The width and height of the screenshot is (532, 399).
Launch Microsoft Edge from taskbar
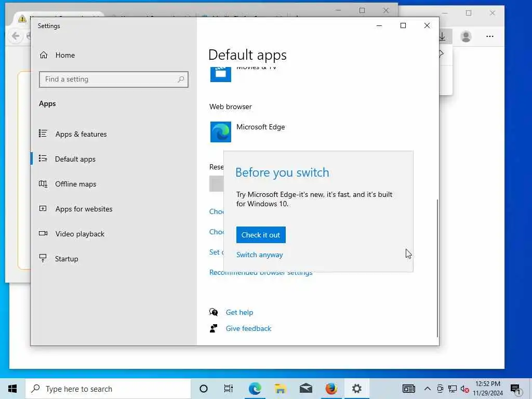point(255,389)
